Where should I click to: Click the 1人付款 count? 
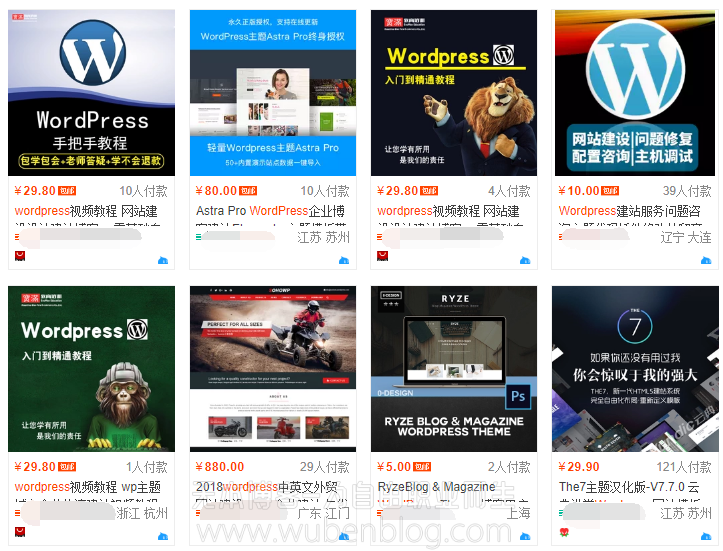pyautogui.click(x=147, y=467)
